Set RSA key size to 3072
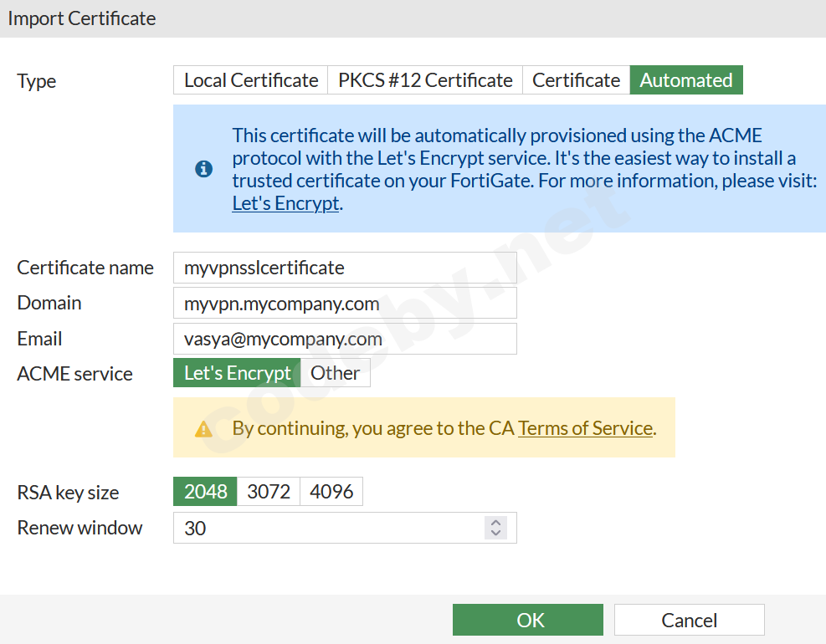Screen dimensions: 826x644 click(268, 491)
